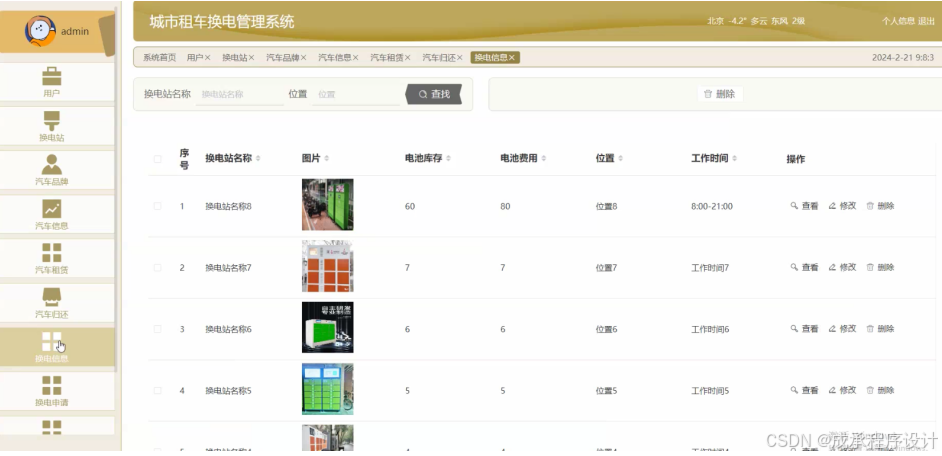Edit the 换电站名称7 row
Screen dimensions: 942x456
(x=842, y=267)
